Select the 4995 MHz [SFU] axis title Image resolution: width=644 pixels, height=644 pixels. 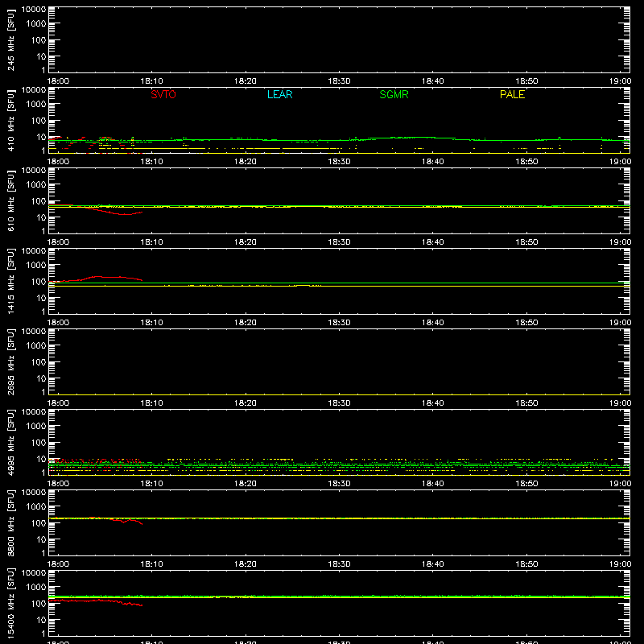click(x=11, y=442)
